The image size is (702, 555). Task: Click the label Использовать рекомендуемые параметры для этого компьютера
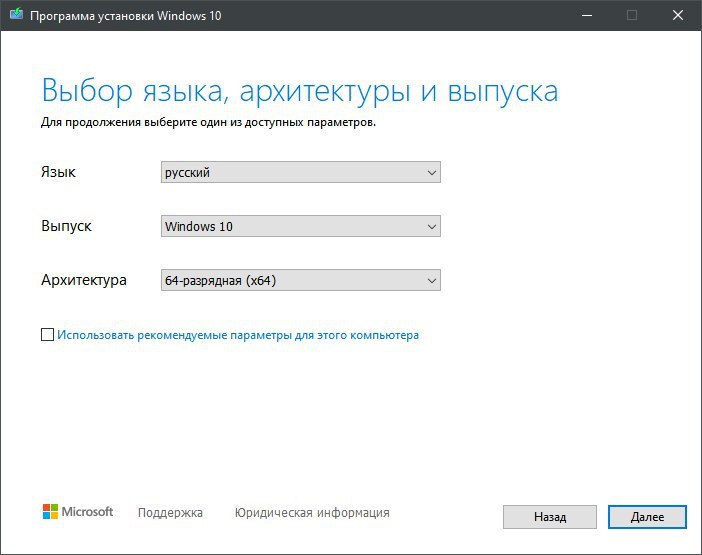pos(238,335)
